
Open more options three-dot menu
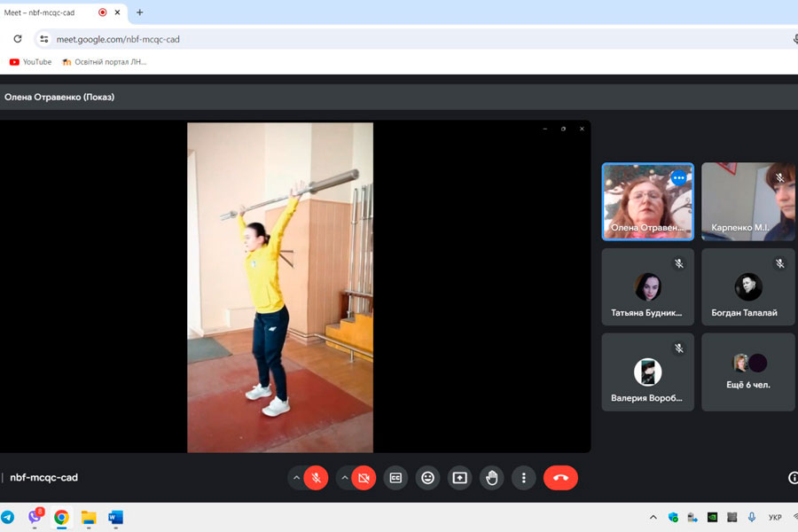pyautogui.click(x=524, y=478)
